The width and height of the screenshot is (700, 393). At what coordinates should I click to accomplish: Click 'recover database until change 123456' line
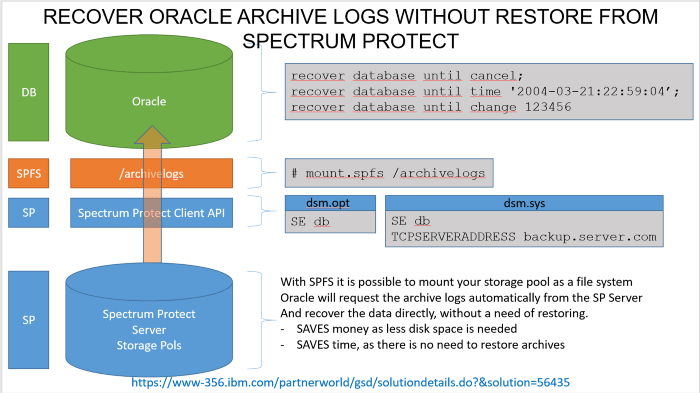click(431, 107)
